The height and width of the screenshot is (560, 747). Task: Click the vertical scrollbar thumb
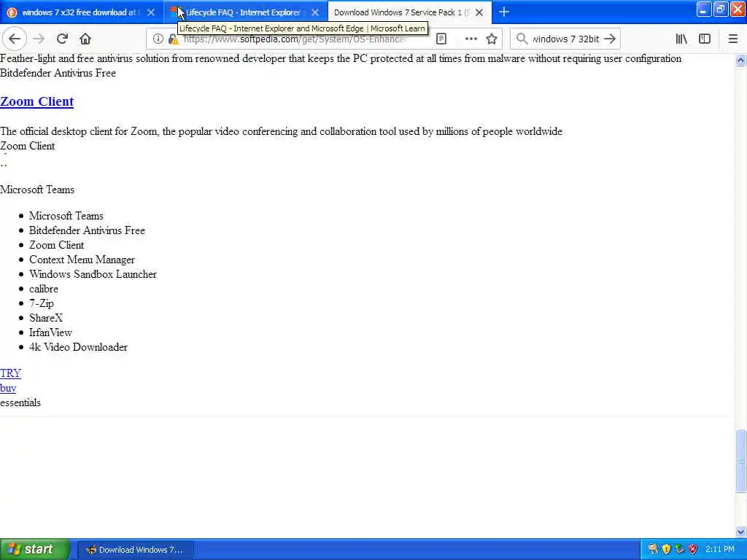pyautogui.click(x=740, y=460)
